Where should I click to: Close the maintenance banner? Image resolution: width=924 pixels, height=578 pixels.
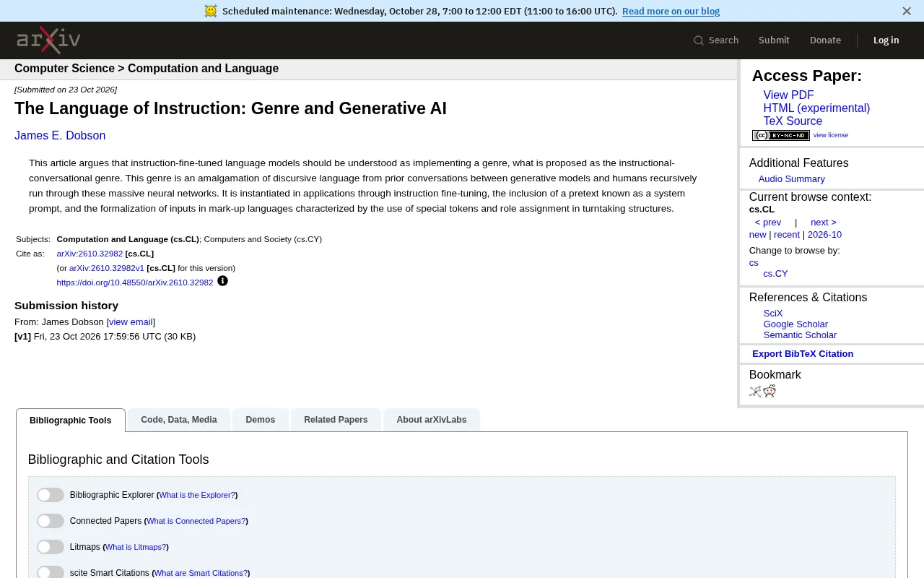pos(907,11)
